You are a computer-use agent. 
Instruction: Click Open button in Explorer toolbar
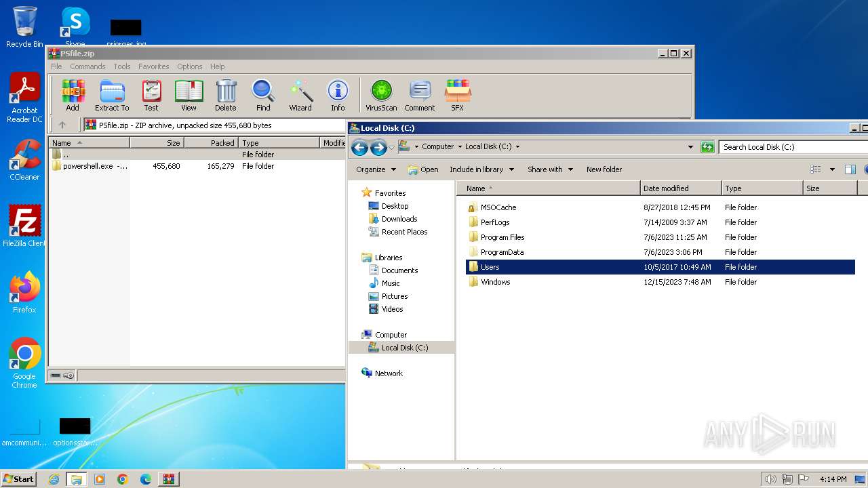423,169
